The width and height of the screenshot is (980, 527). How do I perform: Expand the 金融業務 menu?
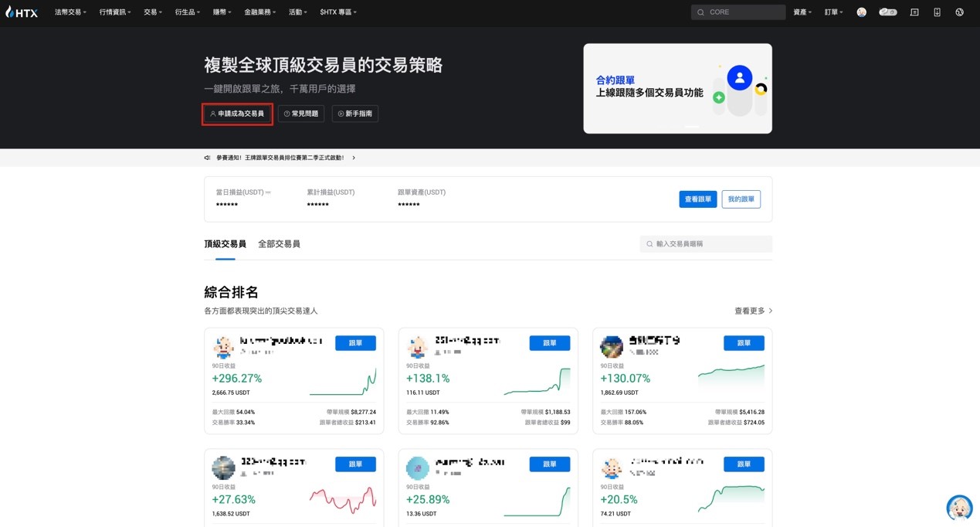(260, 12)
